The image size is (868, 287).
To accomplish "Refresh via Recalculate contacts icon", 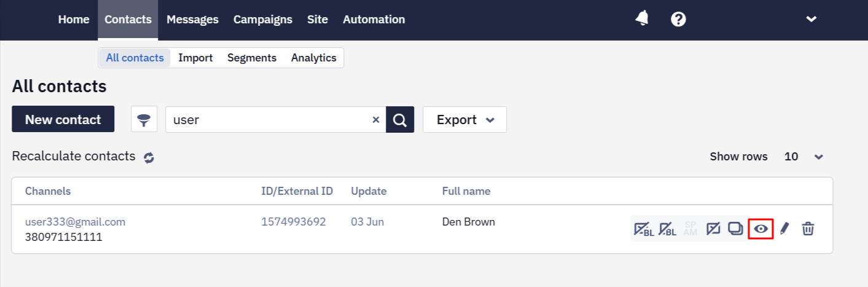I will point(149,157).
